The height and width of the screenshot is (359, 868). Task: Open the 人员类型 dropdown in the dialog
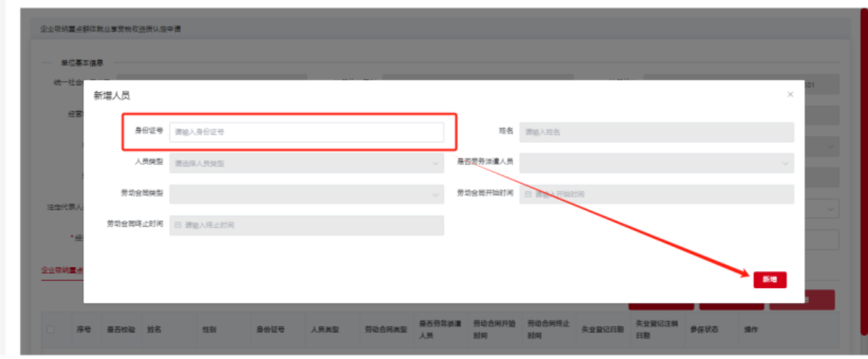[x=307, y=163]
